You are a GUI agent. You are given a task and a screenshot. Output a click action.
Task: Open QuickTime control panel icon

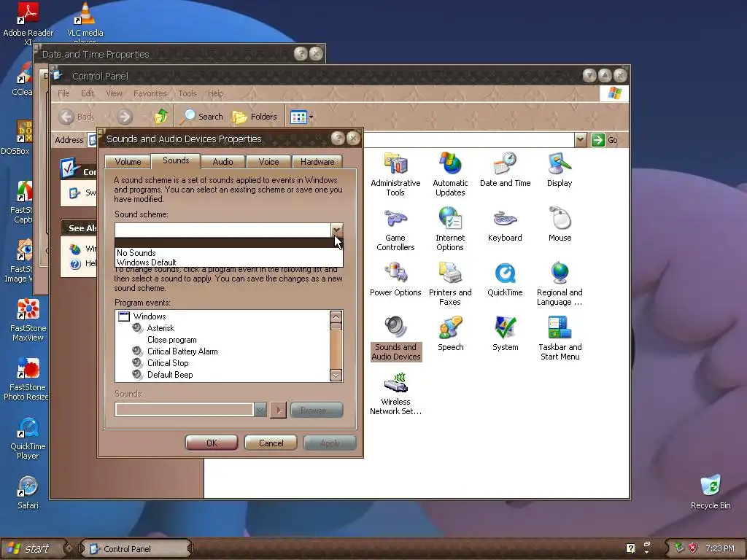point(505,279)
